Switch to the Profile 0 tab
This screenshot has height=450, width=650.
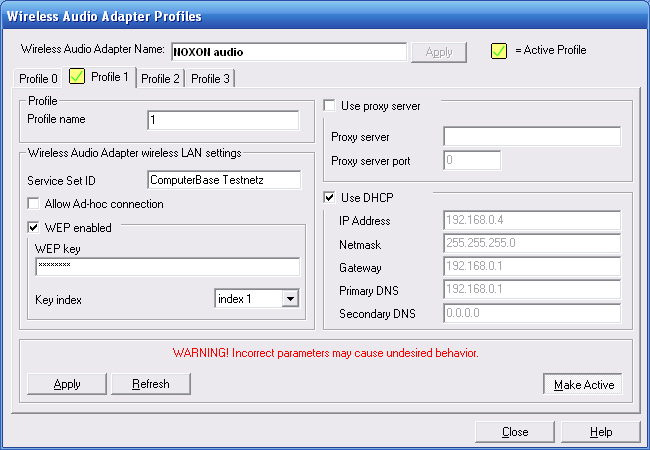click(x=38, y=78)
